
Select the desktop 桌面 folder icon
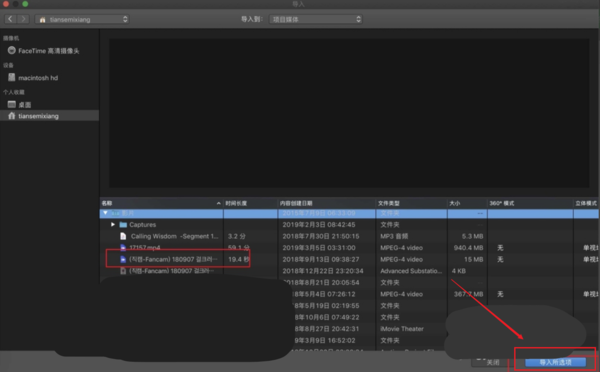(12, 104)
